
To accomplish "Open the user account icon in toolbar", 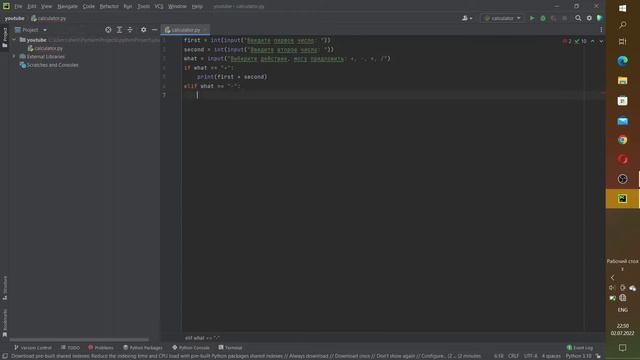I will point(467,18).
